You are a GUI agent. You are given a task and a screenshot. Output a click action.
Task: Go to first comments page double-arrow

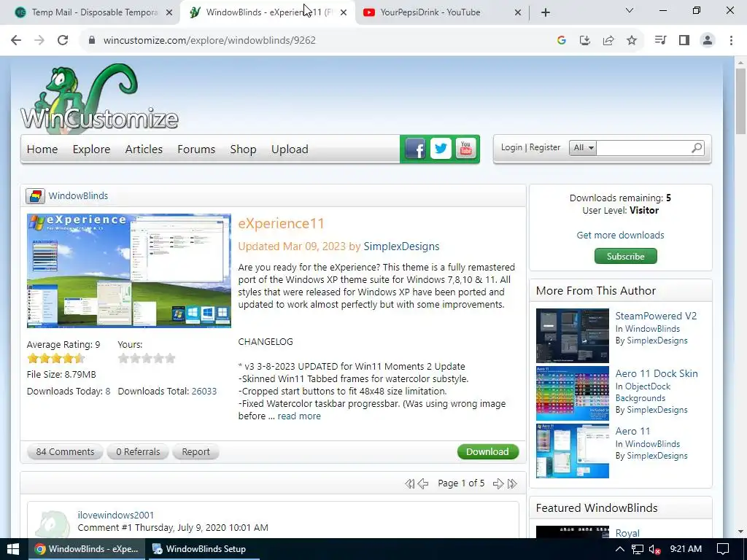[x=410, y=484]
